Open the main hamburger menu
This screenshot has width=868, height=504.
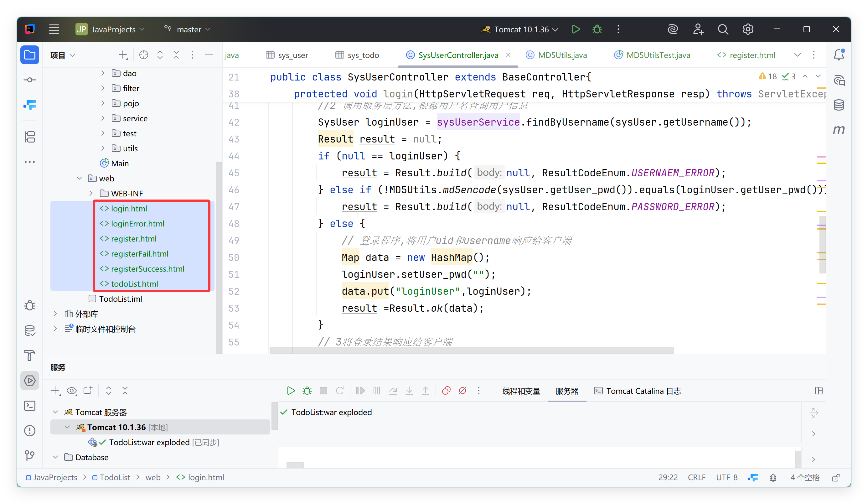(x=54, y=29)
